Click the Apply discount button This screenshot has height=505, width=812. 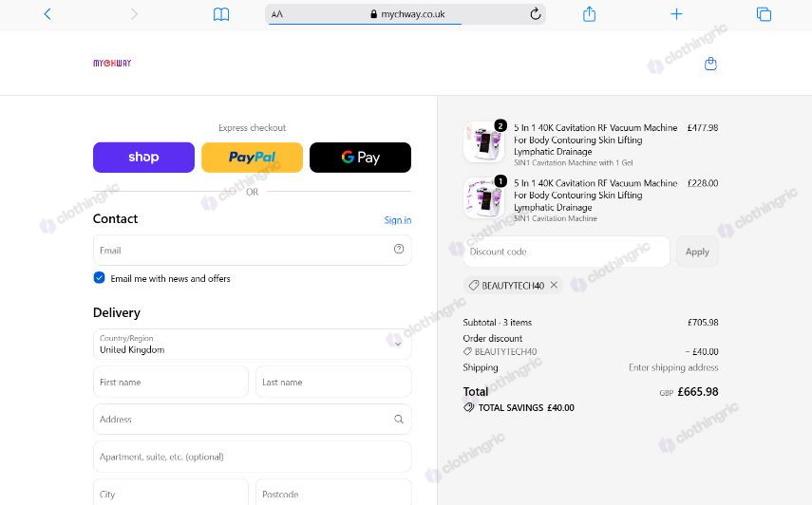coord(697,252)
